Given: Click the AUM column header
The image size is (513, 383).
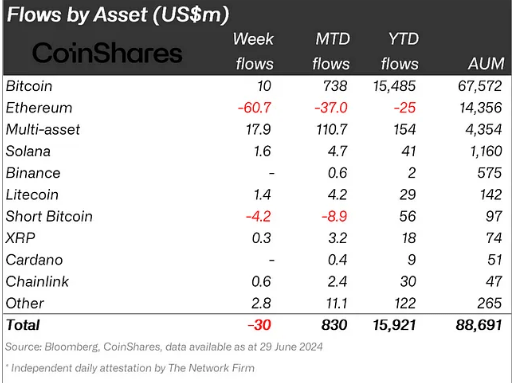Looking at the screenshot, I should pyautogui.click(x=486, y=64).
